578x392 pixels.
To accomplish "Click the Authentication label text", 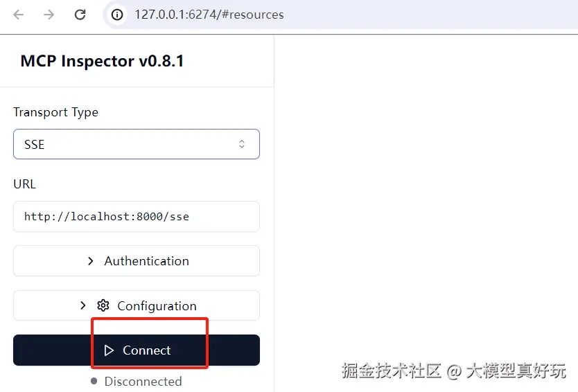I will pos(147,261).
